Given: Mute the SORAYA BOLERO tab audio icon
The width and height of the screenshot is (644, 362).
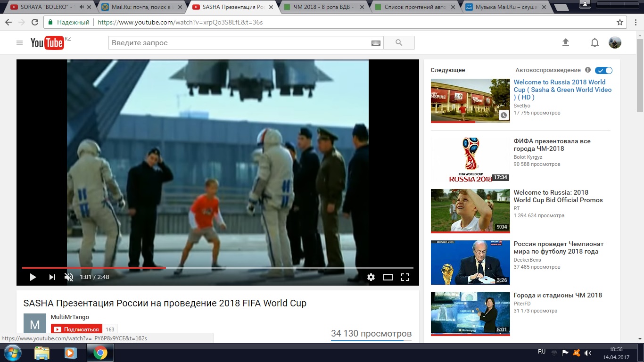Looking at the screenshot, I should (x=82, y=7).
